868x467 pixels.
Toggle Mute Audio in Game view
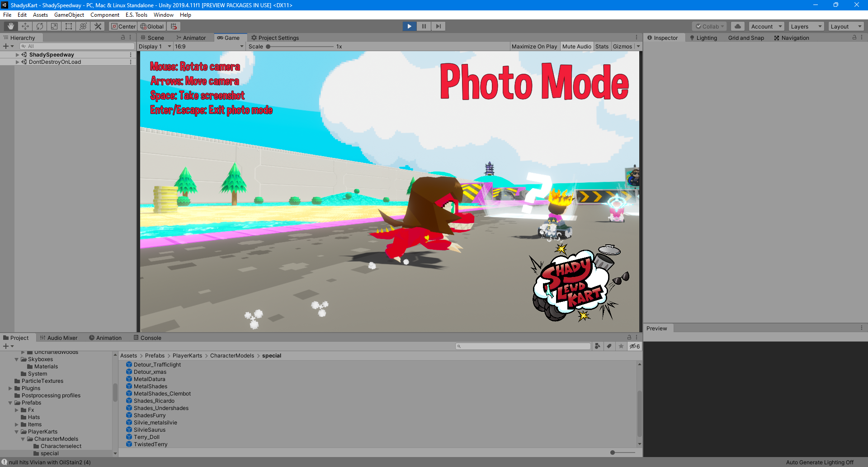pos(576,46)
